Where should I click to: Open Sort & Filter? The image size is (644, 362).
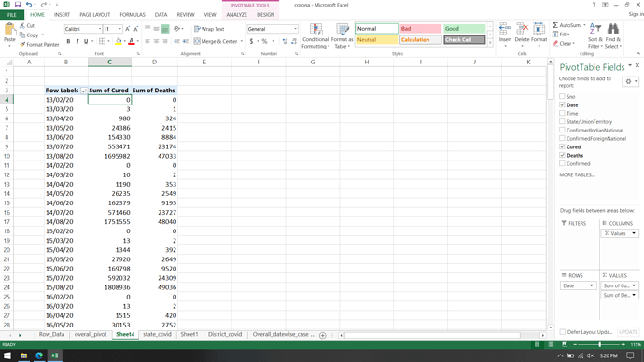pos(595,35)
